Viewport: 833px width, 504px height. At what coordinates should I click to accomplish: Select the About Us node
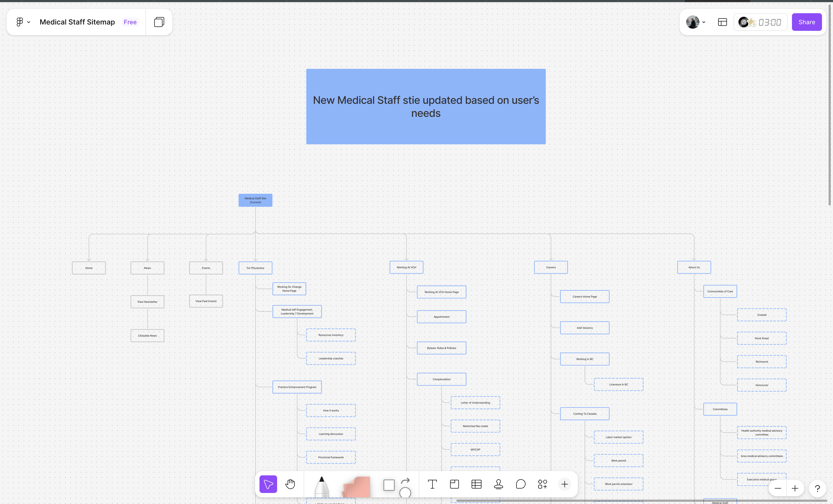coord(694,267)
